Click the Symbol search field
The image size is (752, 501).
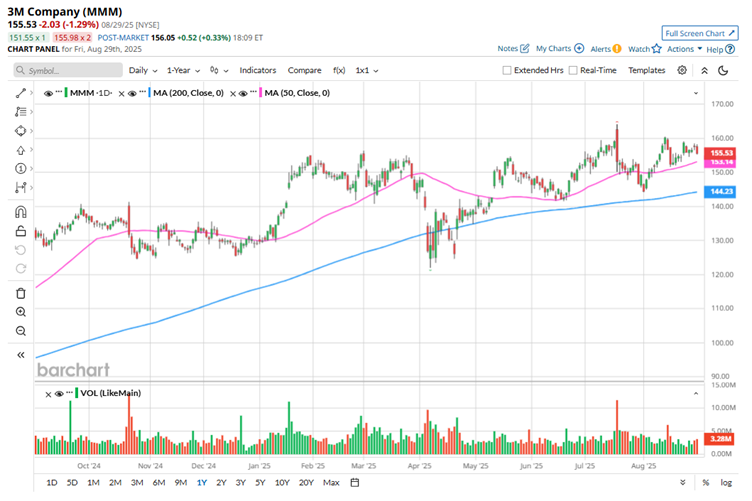68,70
